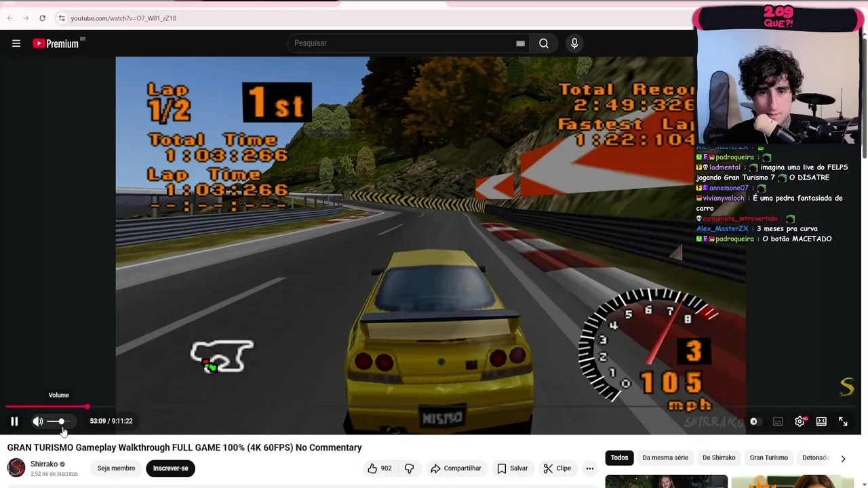Click Seja membro button
The width and height of the screenshot is (868, 488).
pyautogui.click(x=116, y=468)
